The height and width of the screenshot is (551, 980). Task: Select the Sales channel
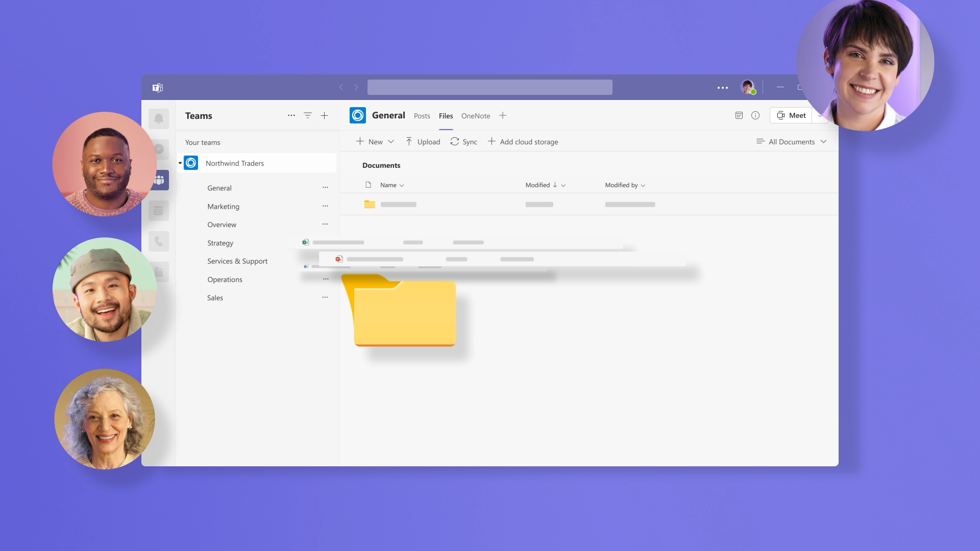coord(215,298)
